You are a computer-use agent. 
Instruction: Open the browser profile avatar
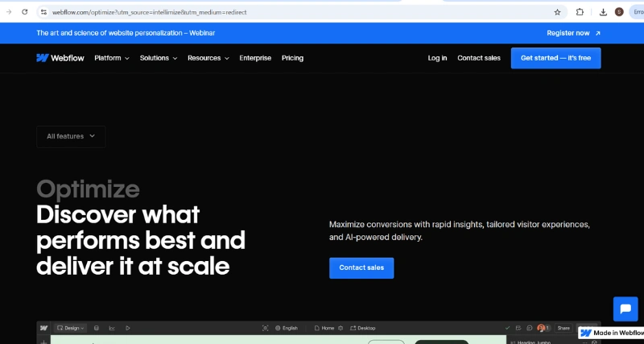[x=619, y=12]
